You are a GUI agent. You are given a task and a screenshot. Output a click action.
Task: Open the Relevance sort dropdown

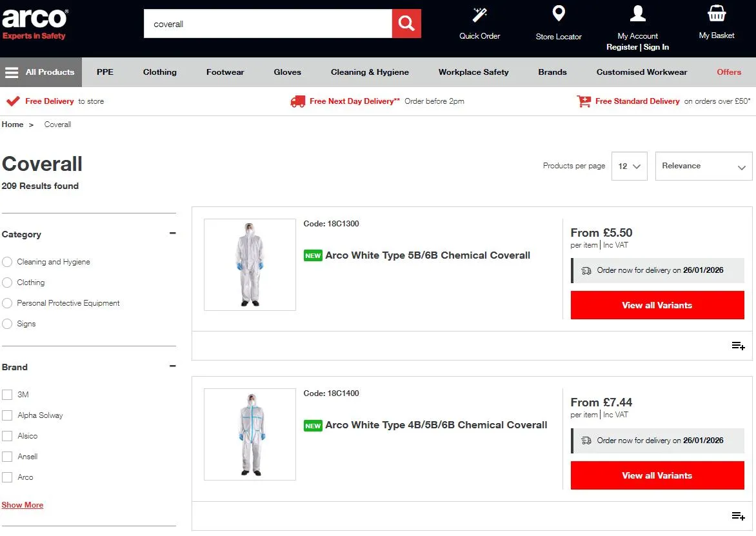[x=704, y=166]
